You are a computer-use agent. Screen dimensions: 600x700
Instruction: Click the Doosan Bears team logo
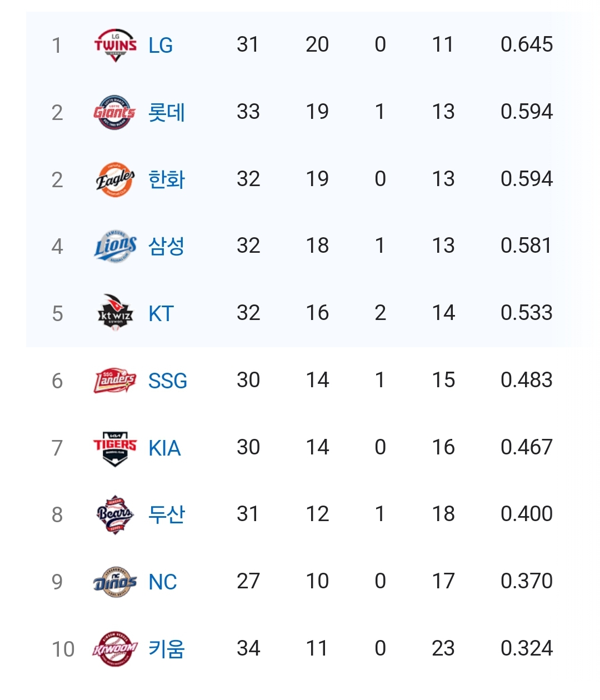click(115, 515)
